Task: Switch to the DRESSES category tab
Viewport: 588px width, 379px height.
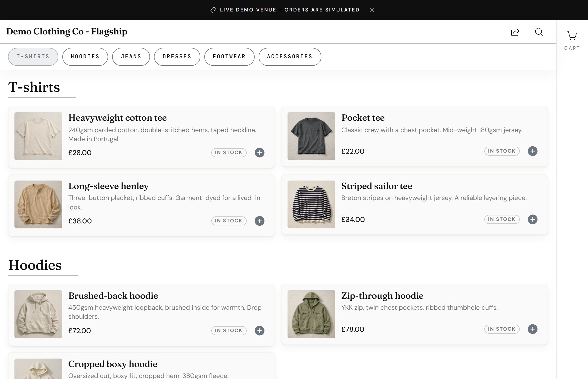Action: 177,57
